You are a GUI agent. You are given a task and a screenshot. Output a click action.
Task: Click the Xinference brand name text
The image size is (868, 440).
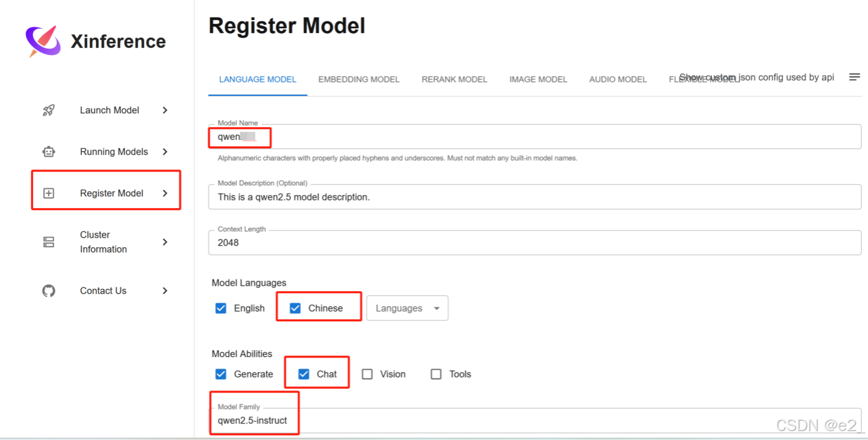(118, 42)
